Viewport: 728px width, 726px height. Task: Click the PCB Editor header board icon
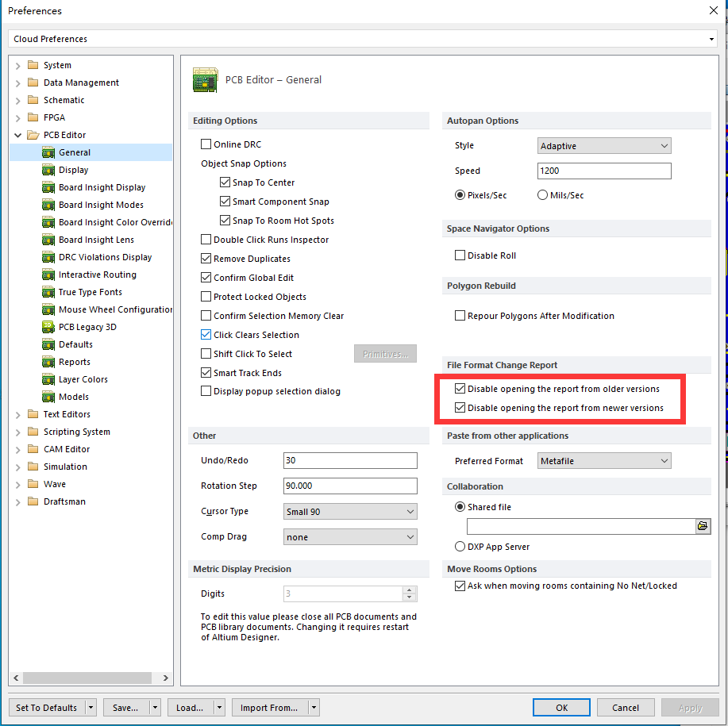click(x=205, y=80)
